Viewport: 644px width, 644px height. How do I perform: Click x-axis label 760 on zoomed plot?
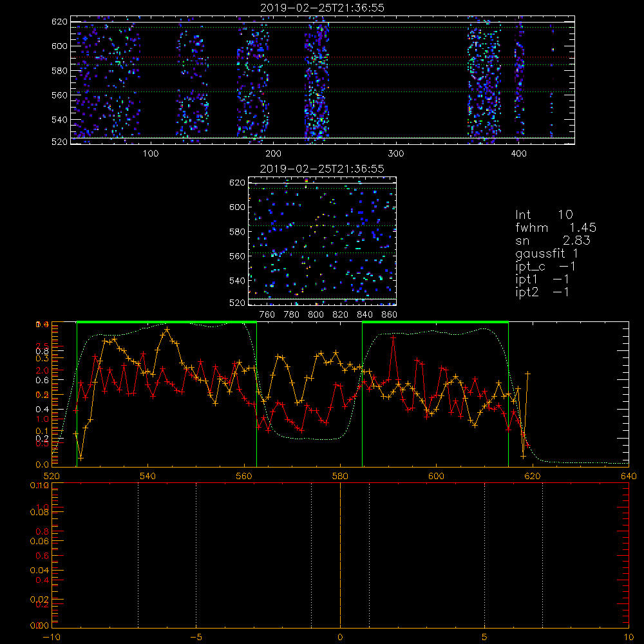267,315
